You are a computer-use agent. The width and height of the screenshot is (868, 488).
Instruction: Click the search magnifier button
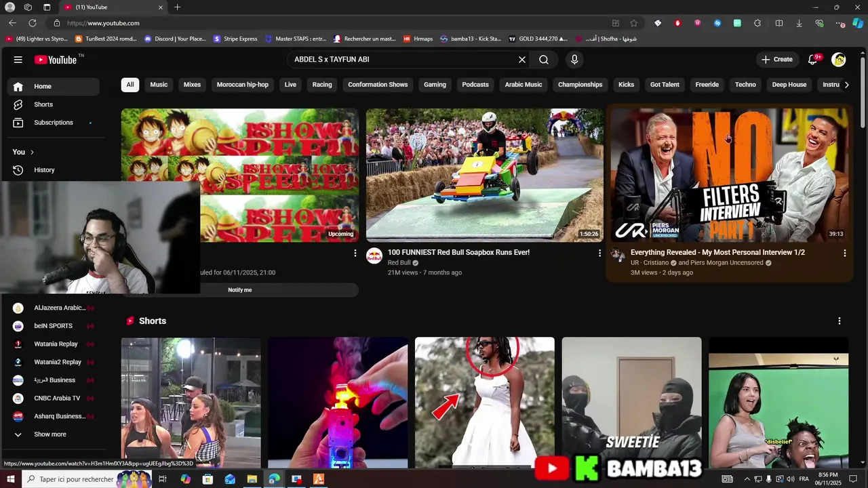(544, 60)
